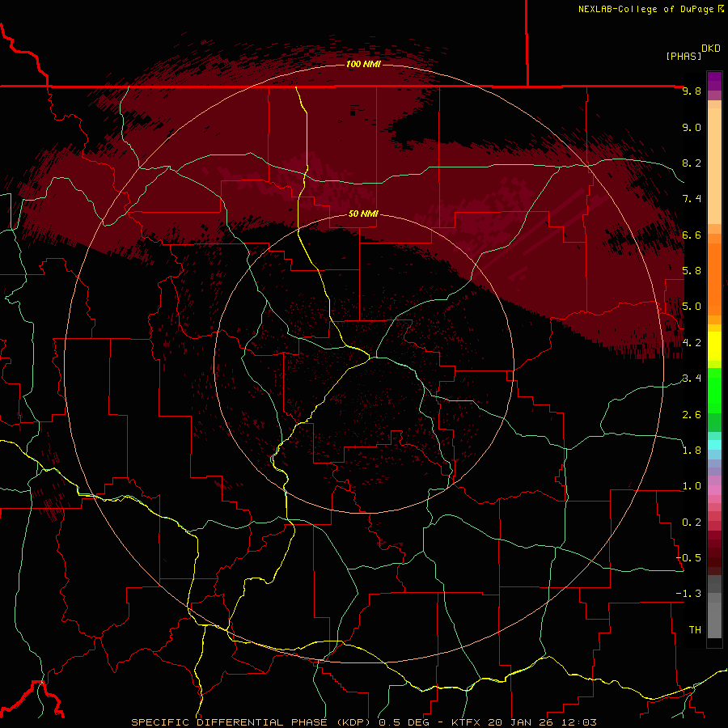Click the DKD label above the color scale

pyautogui.click(x=711, y=49)
